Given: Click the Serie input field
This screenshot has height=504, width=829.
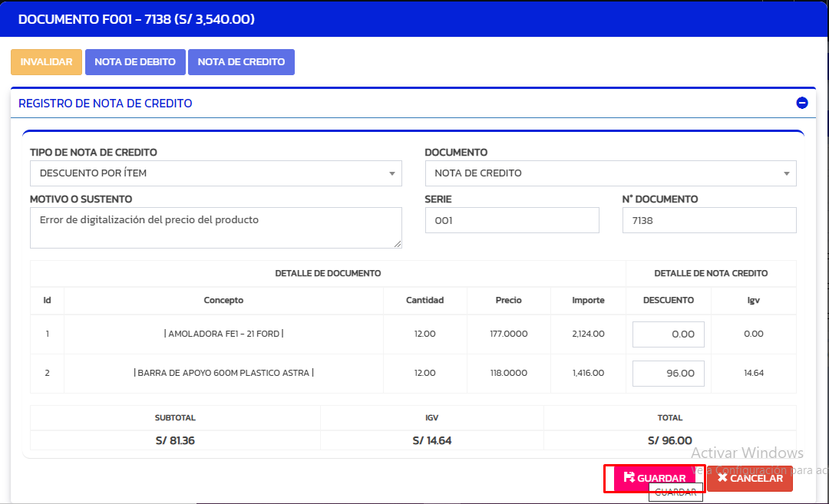Looking at the screenshot, I should [x=512, y=220].
